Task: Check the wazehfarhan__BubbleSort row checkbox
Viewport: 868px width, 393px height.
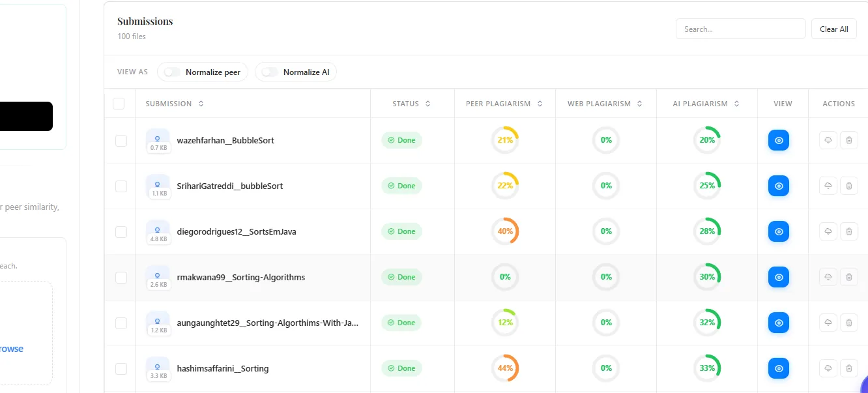Action: 121,140
